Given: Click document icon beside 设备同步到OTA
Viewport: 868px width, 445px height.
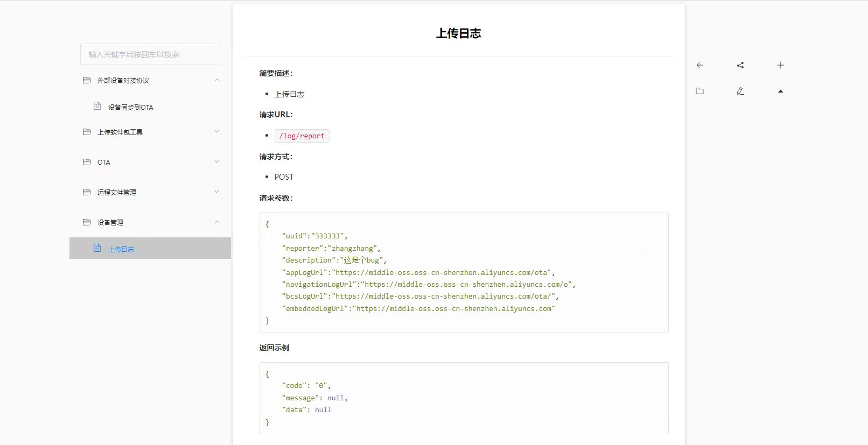Looking at the screenshot, I should (97, 106).
